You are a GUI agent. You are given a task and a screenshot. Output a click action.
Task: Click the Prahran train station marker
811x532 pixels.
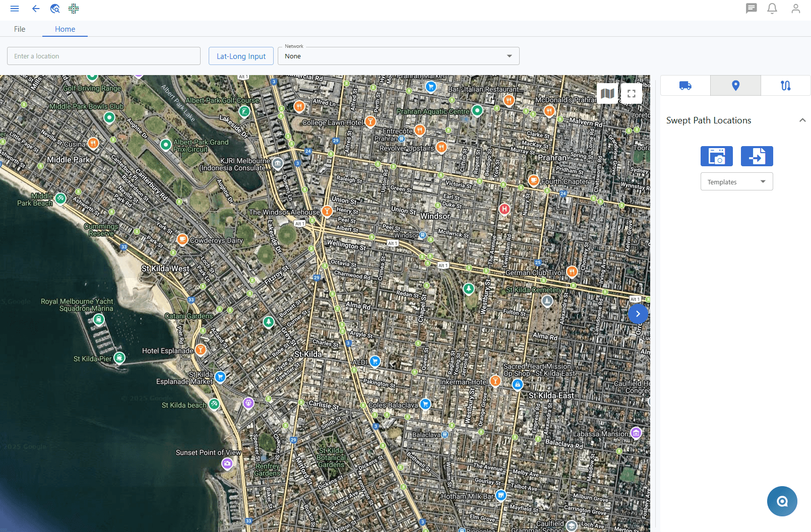pyautogui.click(x=402, y=139)
